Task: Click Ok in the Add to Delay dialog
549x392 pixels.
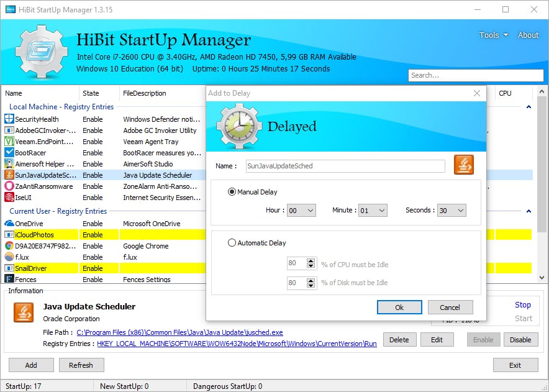Action: 399,308
